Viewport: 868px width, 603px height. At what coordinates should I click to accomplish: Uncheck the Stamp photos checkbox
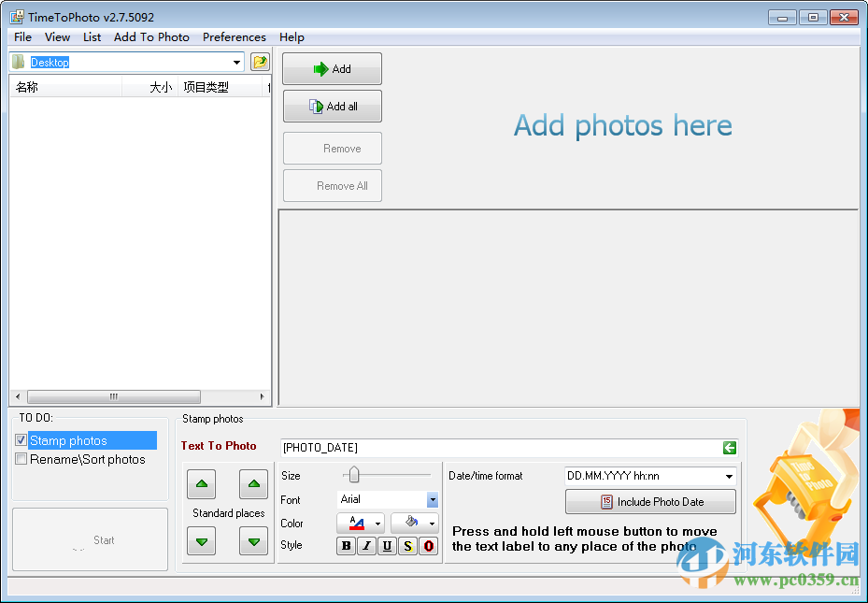[x=21, y=440]
